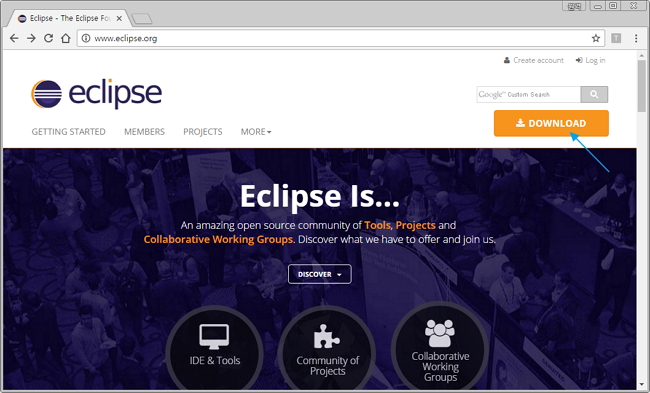This screenshot has height=393, width=650.
Task: Follow the orange Tools link
Action: point(377,225)
